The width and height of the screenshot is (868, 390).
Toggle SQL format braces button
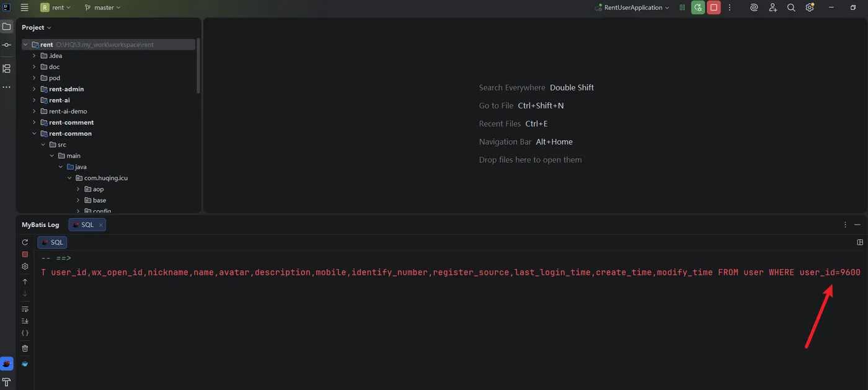[25, 333]
